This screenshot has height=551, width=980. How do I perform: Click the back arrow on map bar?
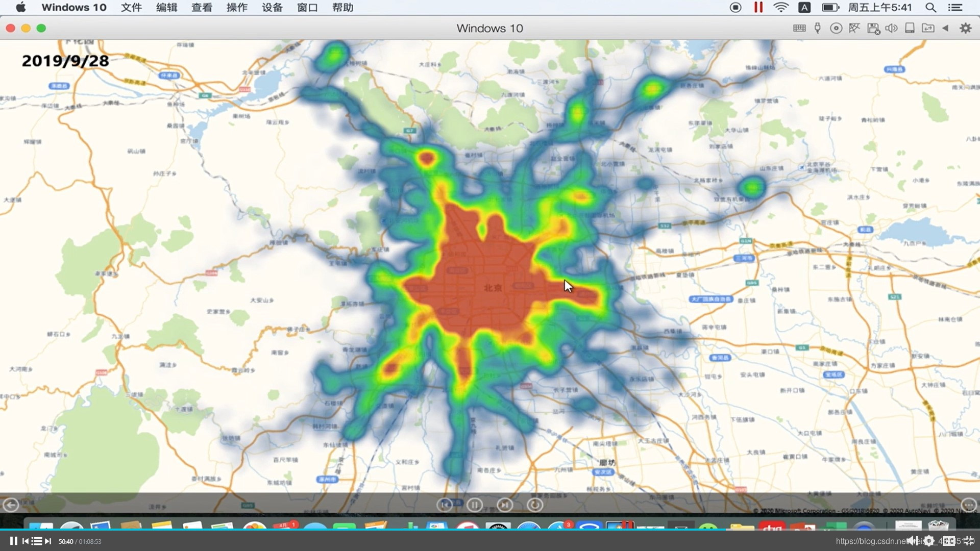click(11, 505)
